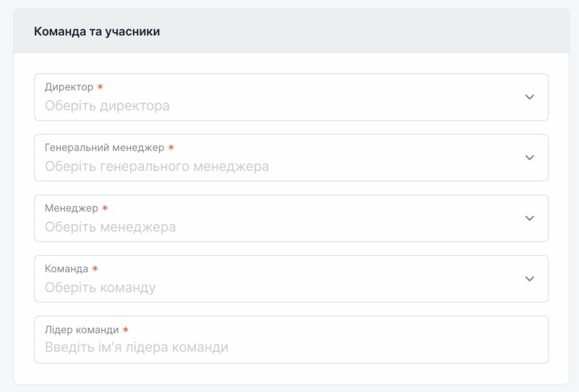Click the required asterisk beside Лідер команди
Viewport: 579px width, 392px height.
pyautogui.click(x=126, y=330)
